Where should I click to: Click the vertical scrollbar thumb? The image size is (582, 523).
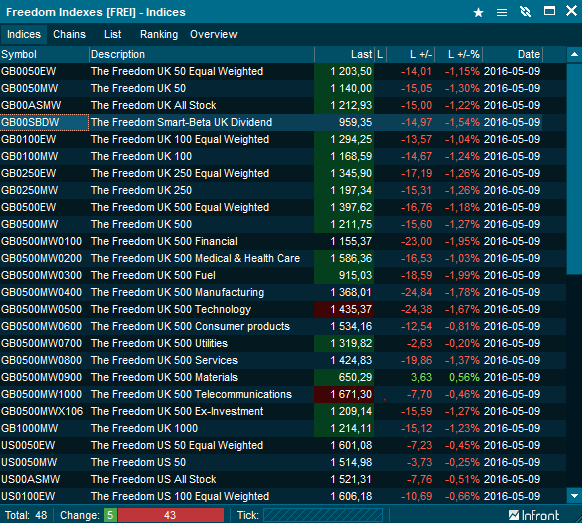574,169
